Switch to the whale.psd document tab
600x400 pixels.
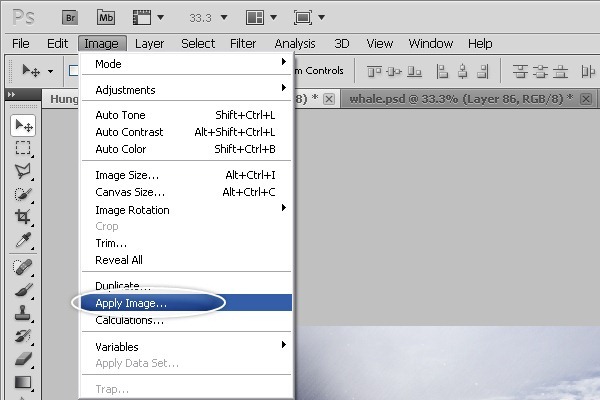455,98
